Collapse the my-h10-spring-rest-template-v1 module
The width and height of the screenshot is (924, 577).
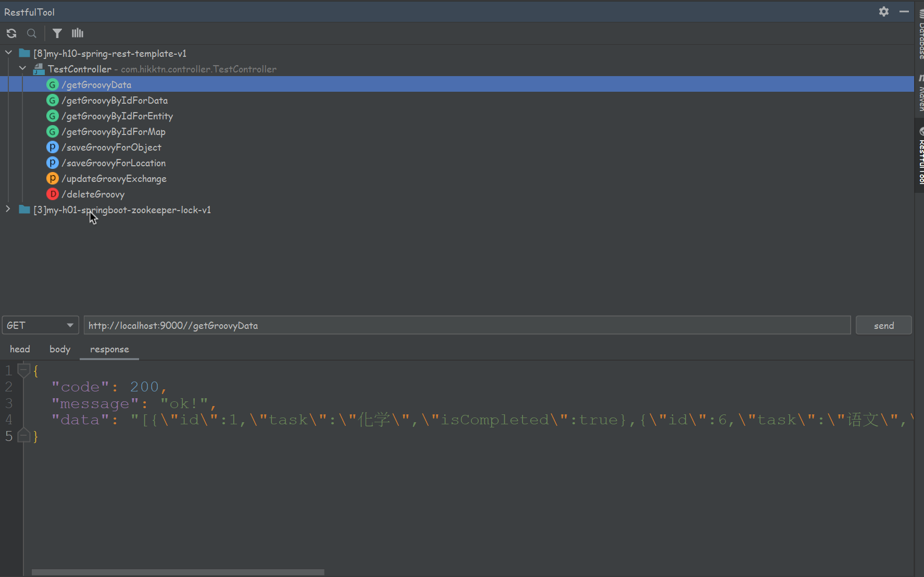(x=8, y=53)
